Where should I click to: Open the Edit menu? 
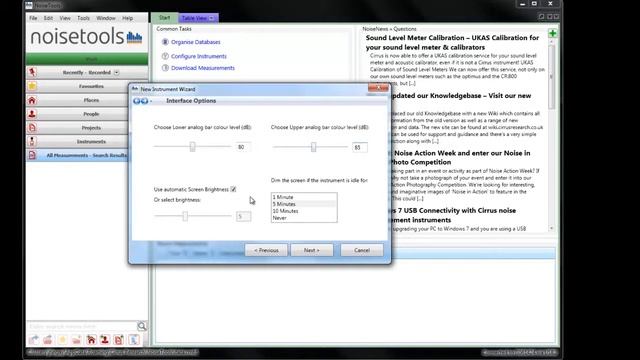[48, 18]
